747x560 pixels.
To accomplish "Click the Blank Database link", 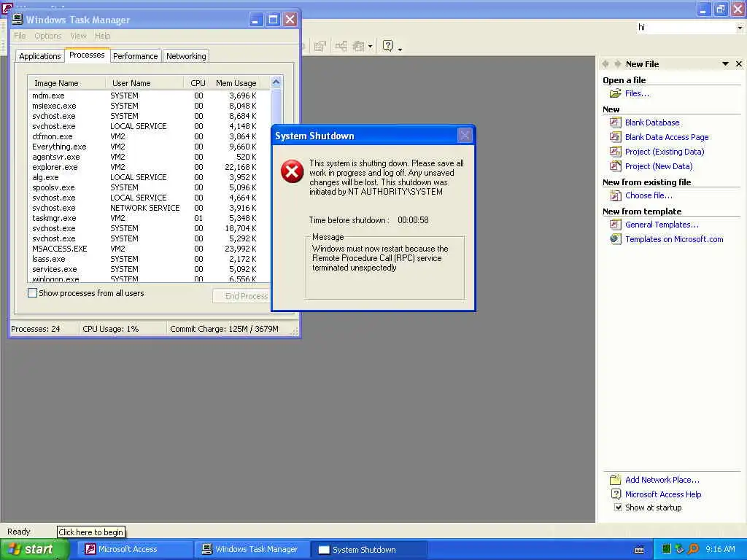I will [652, 122].
